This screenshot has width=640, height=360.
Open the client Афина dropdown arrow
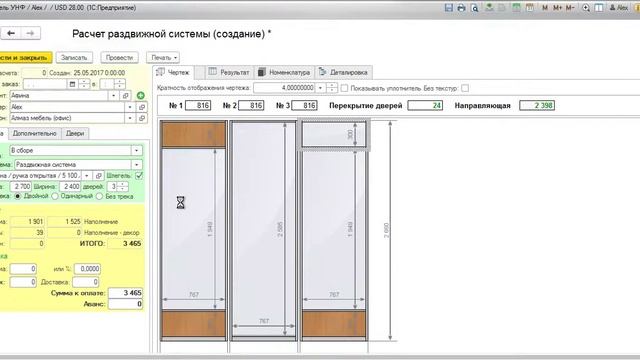[113, 96]
